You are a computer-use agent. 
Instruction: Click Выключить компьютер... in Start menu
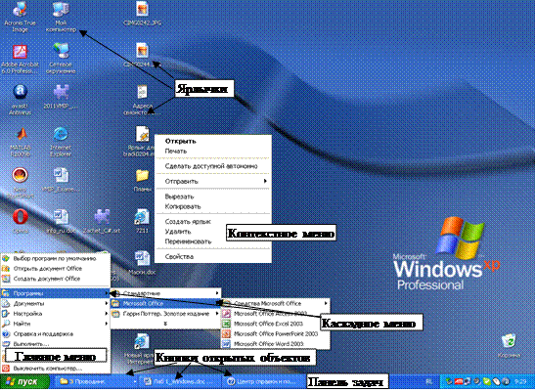56,369
